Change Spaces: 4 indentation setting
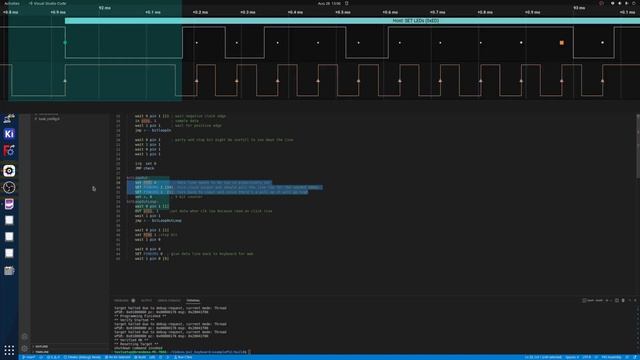The image size is (640, 360). (572, 357)
